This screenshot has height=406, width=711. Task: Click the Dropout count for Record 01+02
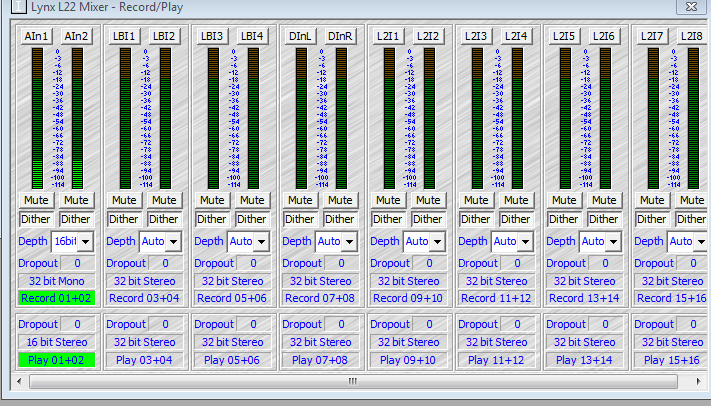tap(78, 263)
